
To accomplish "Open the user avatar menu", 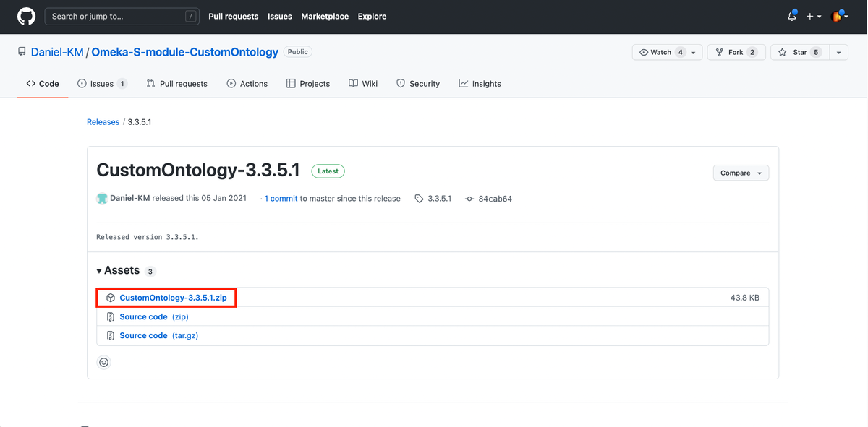I will (x=840, y=16).
